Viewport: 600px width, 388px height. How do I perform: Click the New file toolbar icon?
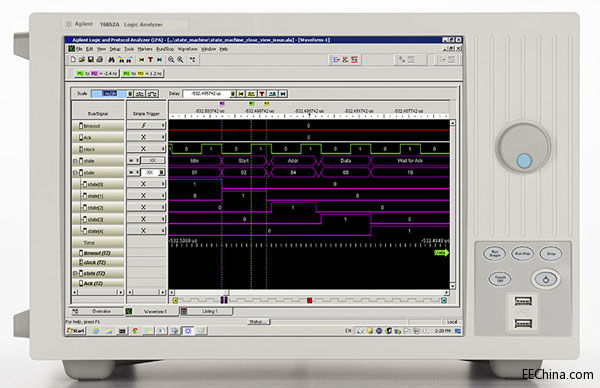(x=73, y=60)
